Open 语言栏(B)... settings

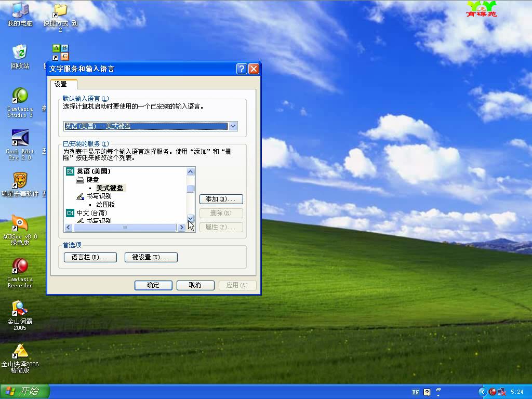(90, 257)
